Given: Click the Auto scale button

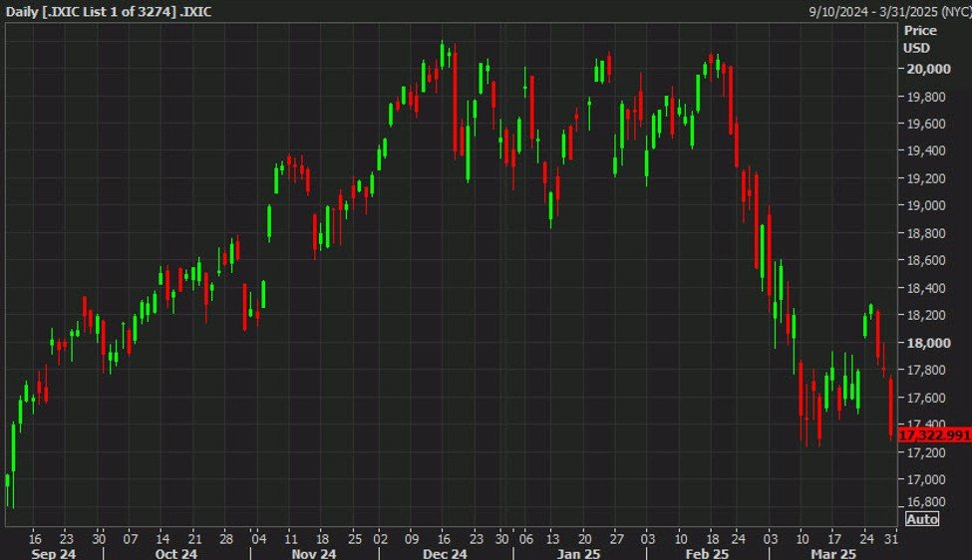Looking at the screenshot, I should (x=921, y=518).
